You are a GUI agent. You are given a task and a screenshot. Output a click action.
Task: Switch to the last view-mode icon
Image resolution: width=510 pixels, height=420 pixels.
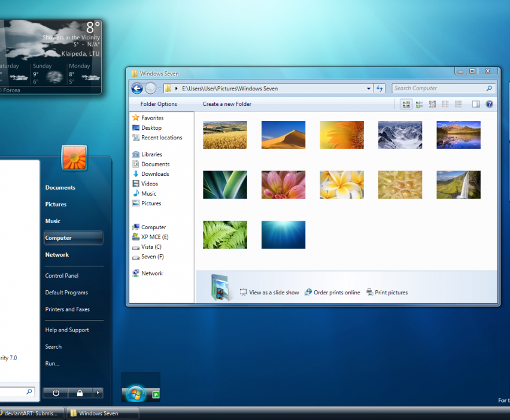(x=459, y=104)
